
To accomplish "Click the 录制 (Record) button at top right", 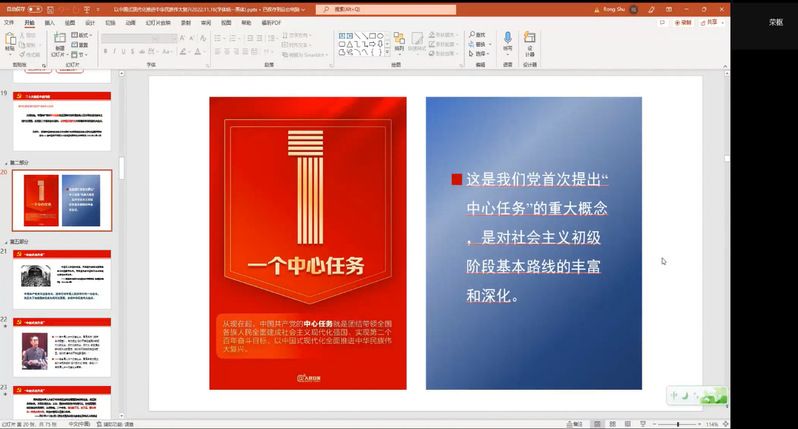I will tap(683, 21).
